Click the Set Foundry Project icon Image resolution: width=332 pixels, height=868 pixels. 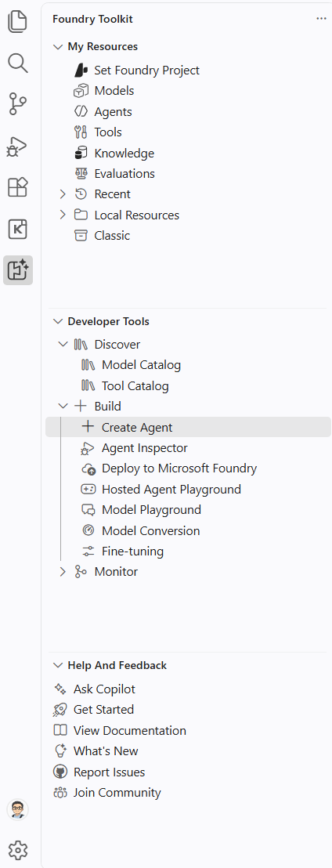pos(81,71)
